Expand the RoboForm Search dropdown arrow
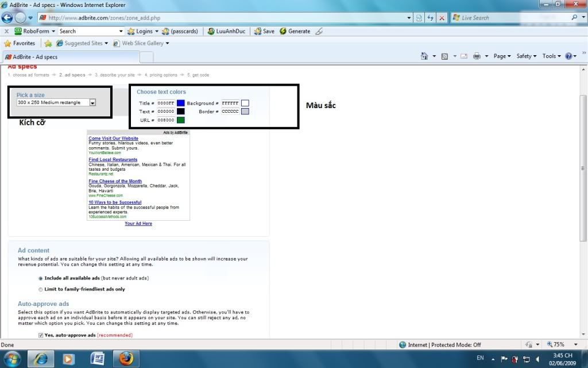The image size is (588, 368). coord(121,31)
